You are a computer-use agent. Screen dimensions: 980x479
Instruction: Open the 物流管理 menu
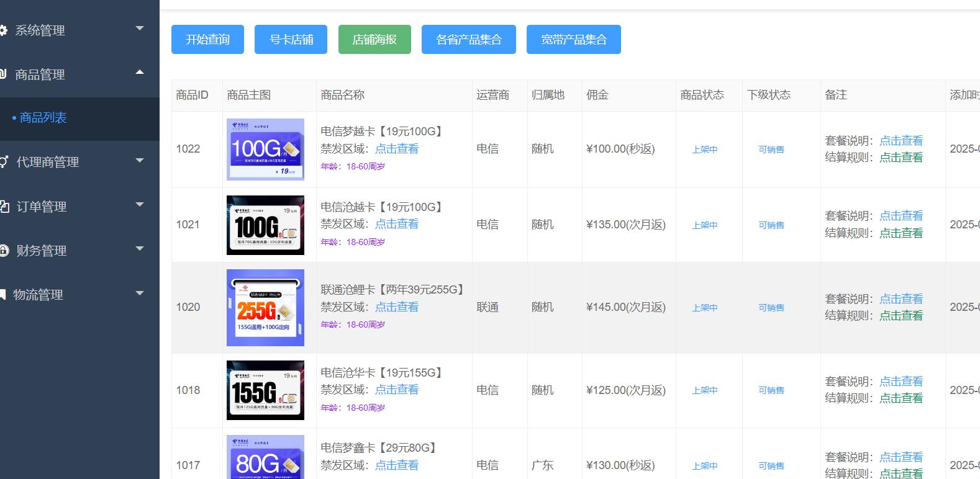[x=79, y=295]
